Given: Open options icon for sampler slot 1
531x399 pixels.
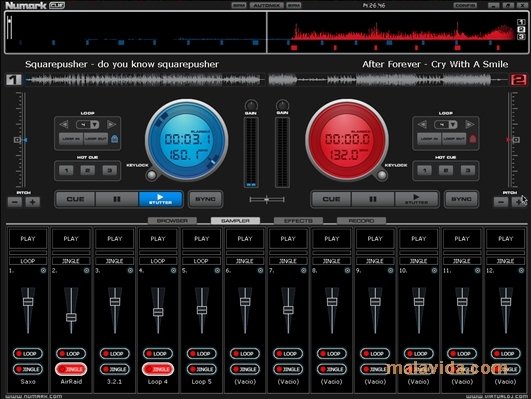Looking at the screenshot, I should tap(43, 271).
